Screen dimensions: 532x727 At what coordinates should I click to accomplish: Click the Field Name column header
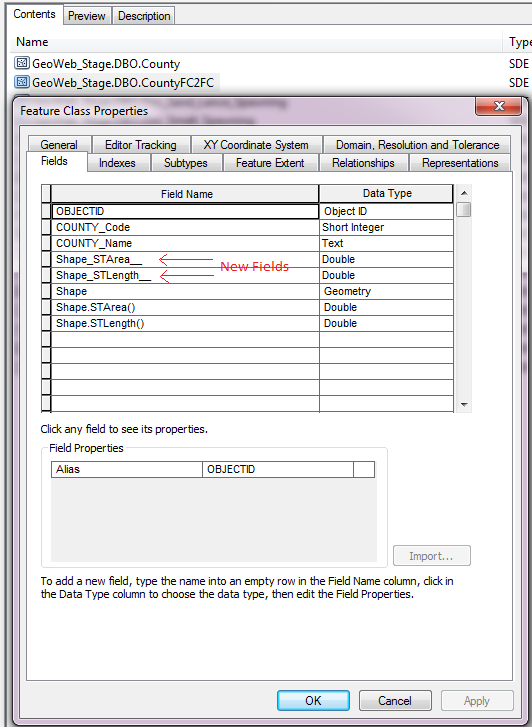[185, 194]
